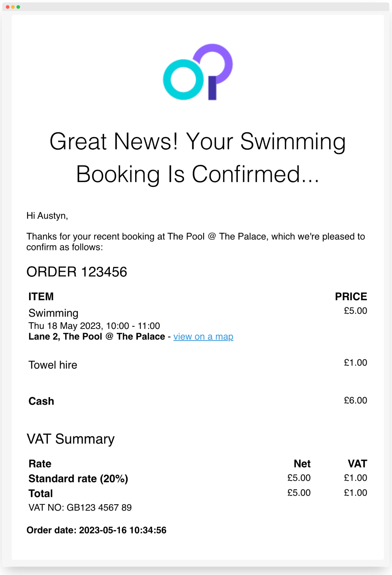Viewport: 392px width, 575px height.
Task: Click the 'Hi Austyn,' greeting text
Action: point(47,216)
